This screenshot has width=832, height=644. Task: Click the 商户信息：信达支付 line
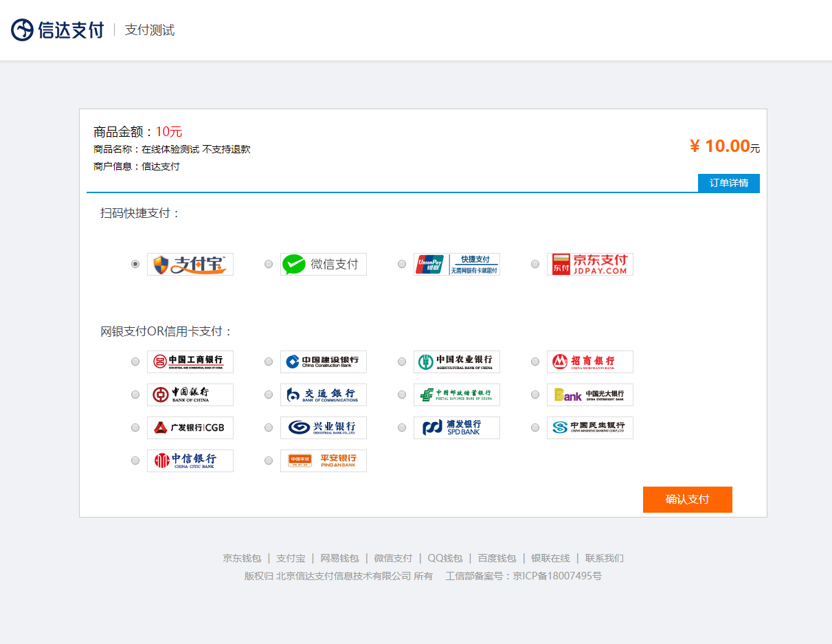[x=137, y=166]
